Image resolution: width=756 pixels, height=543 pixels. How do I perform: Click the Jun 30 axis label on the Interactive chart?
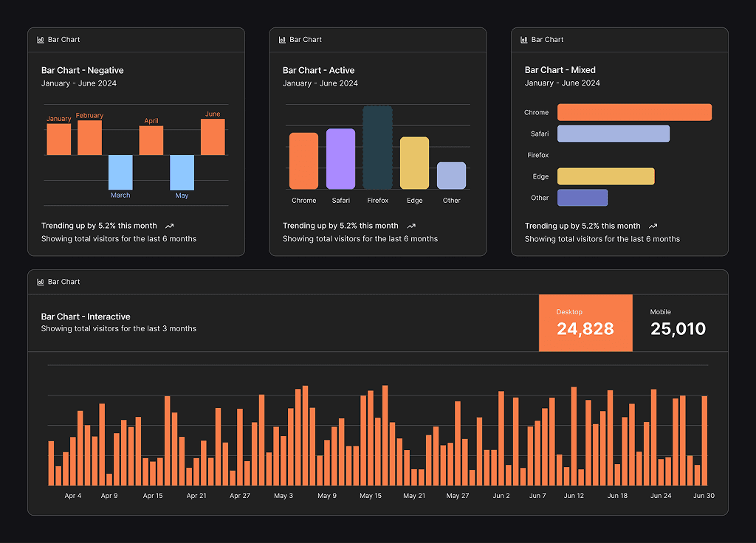pyautogui.click(x=704, y=496)
